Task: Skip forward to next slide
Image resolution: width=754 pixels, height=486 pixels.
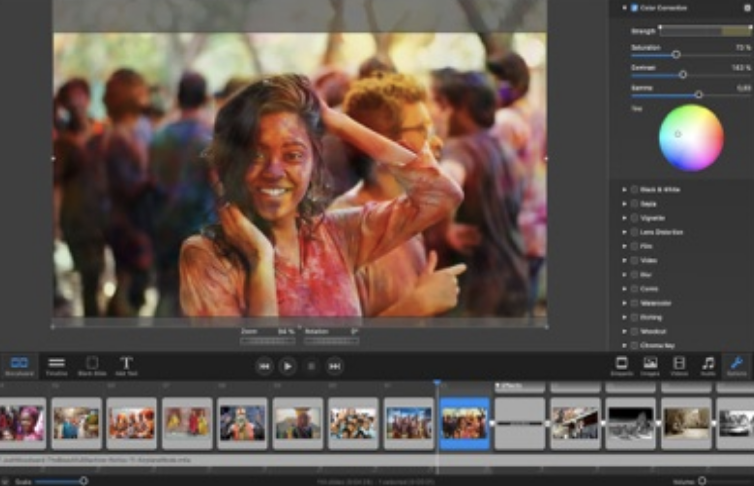Action: [335, 367]
